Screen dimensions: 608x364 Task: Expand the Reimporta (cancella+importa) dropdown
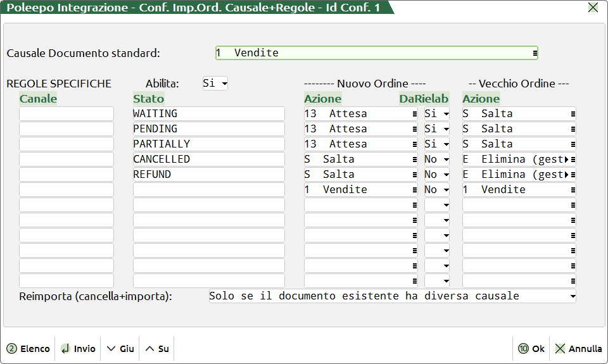click(573, 296)
